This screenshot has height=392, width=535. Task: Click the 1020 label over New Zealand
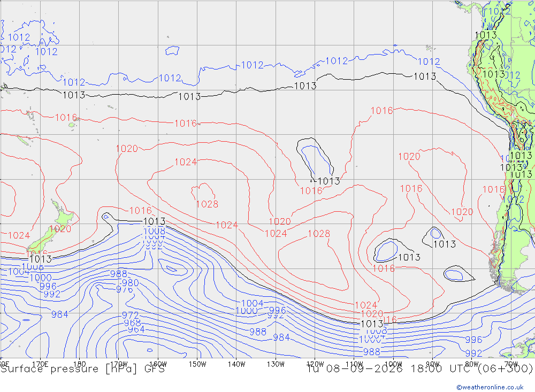(x=60, y=228)
